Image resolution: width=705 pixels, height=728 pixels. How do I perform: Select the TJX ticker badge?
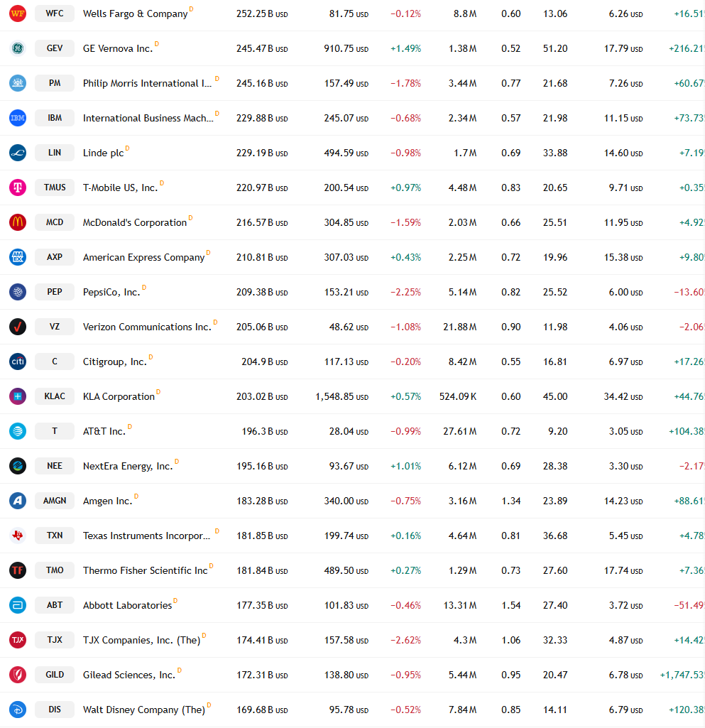pyautogui.click(x=54, y=640)
